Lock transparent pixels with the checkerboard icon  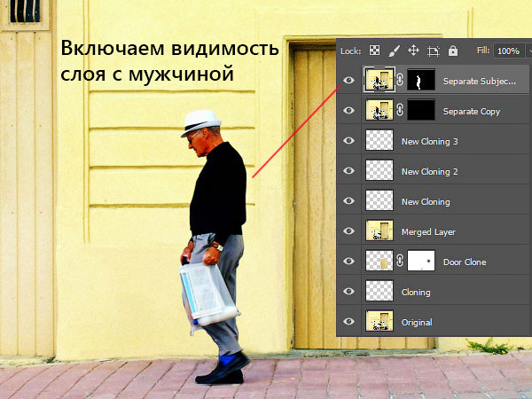(x=374, y=51)
